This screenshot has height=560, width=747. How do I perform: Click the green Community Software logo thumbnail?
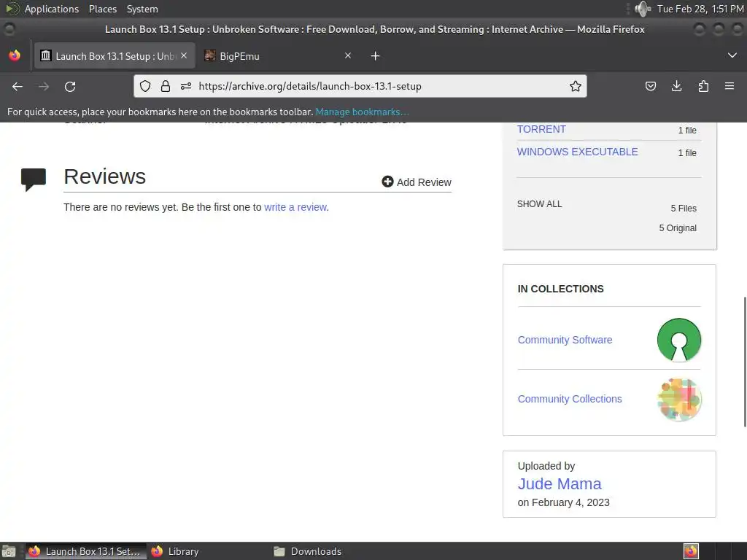coord(679,340)
